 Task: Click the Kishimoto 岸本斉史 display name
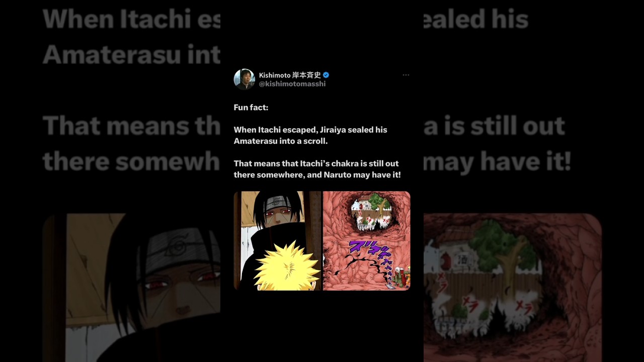coord(290,75)
